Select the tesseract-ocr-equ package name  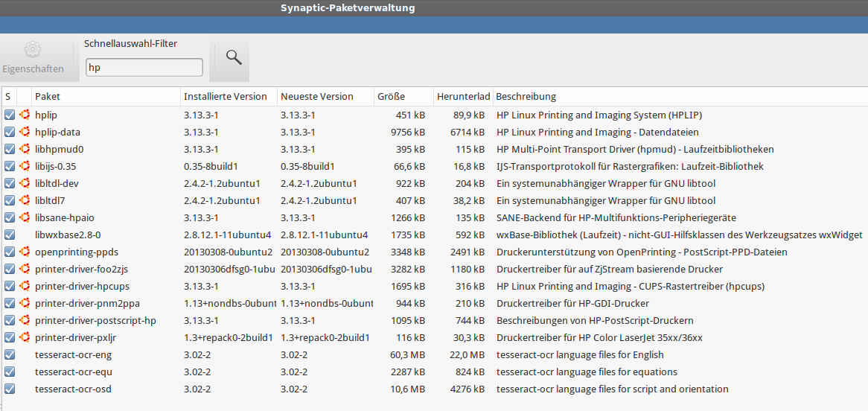[x=74, y=372]
